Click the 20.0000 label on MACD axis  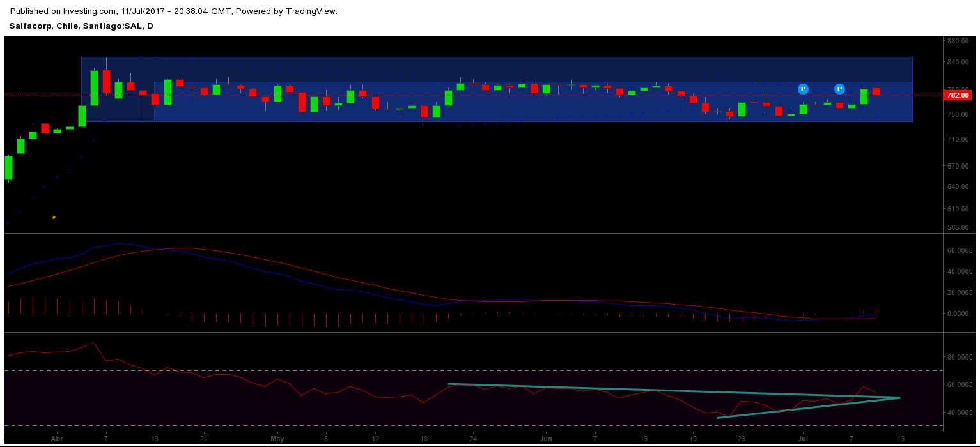959,292
